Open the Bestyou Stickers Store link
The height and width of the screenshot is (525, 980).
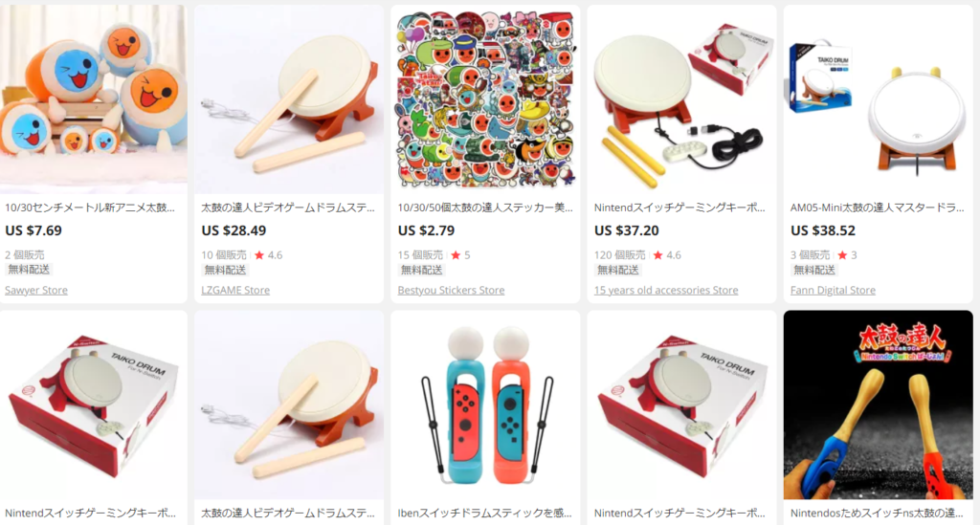[x=452, y=291]
